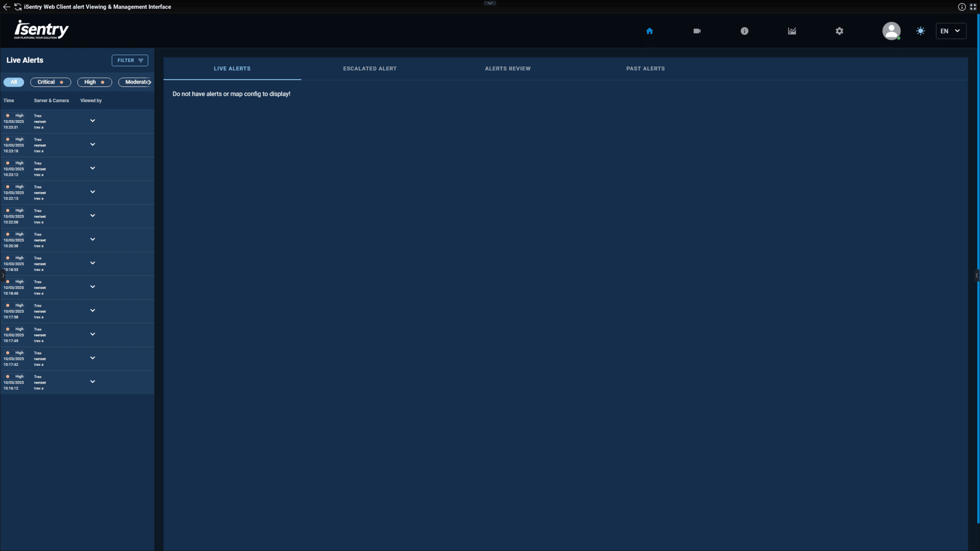Expand the alert at 10:23:31
The height and width of the screenshot is (551, 980).
click(92, 121)
